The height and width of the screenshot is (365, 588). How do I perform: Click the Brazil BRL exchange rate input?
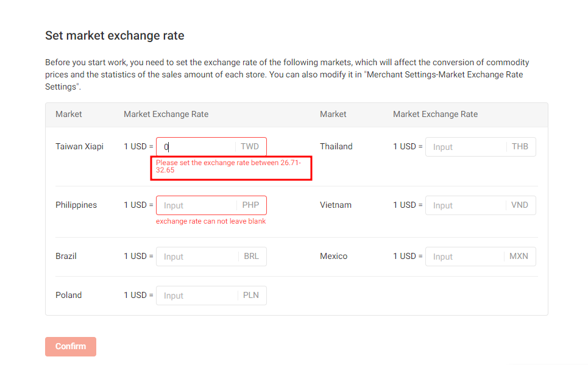click(x=211, y=257)
